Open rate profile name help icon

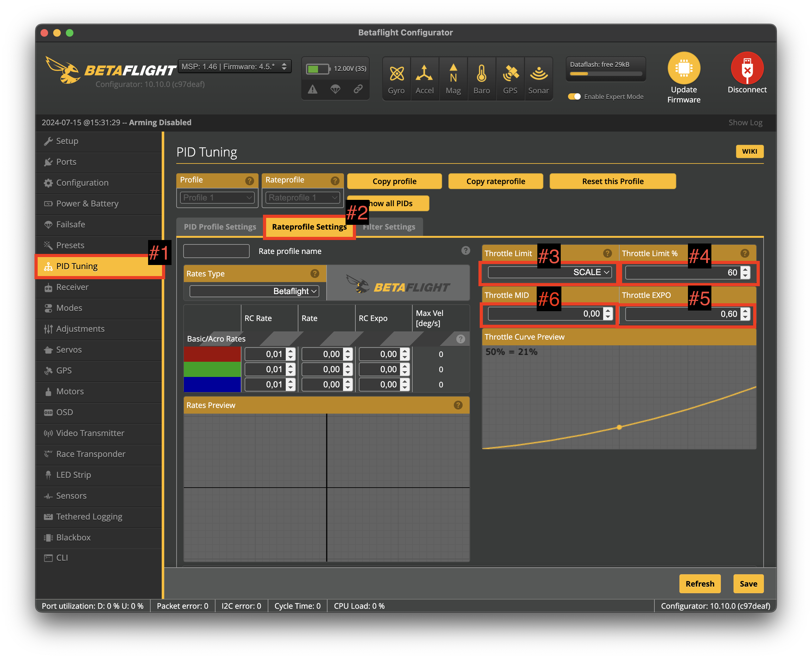pos(465,250)
